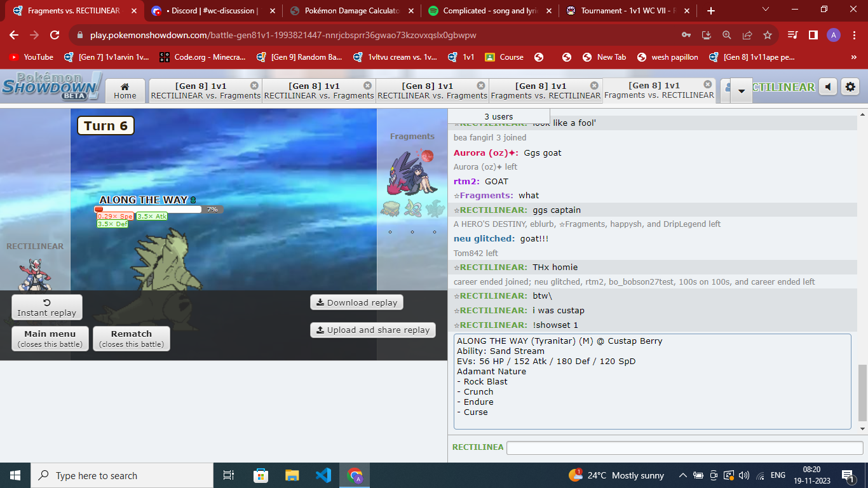Click the Pokémon Showdown logo
Image resolution: width=868 pixels, height=488 pixels.
51,86
